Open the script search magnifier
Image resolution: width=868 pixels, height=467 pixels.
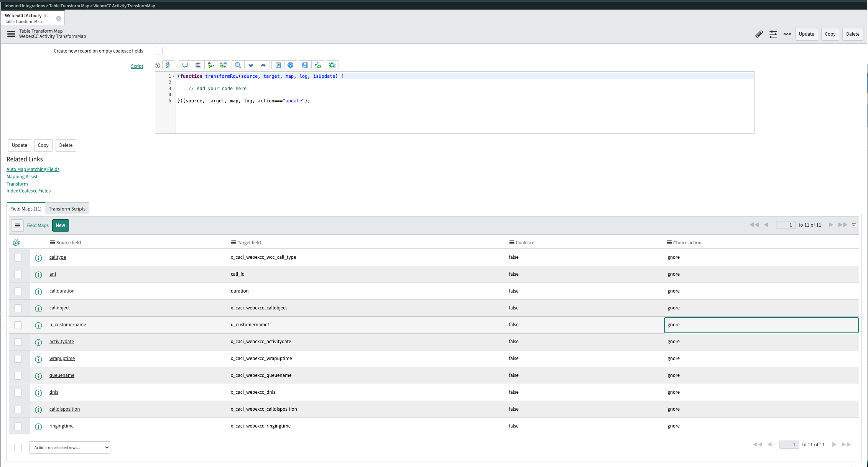point(238,65)
